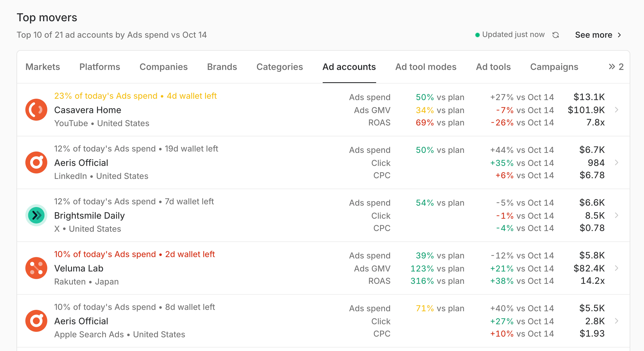
Task: Click the Brightsmile Daily account logo
Action: point(36,215)
